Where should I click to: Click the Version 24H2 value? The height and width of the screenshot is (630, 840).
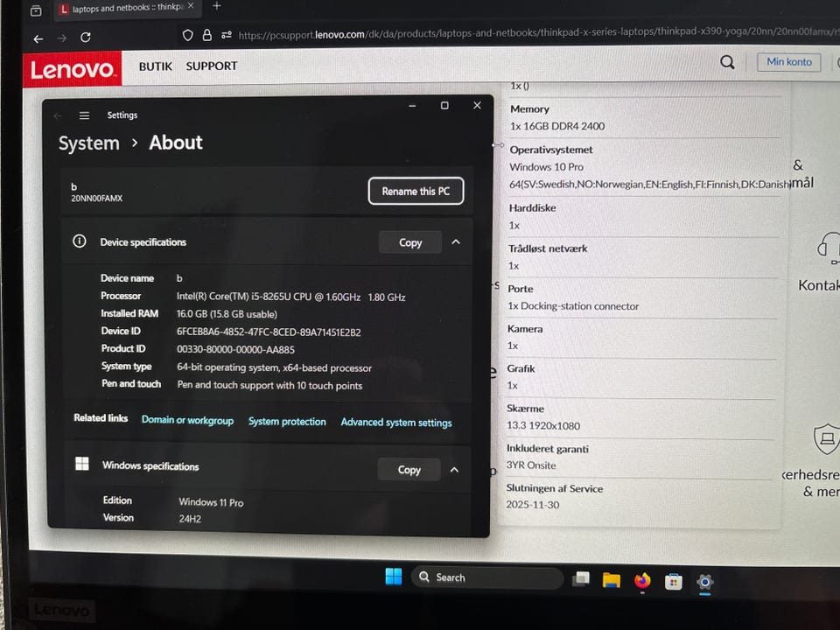190,519
